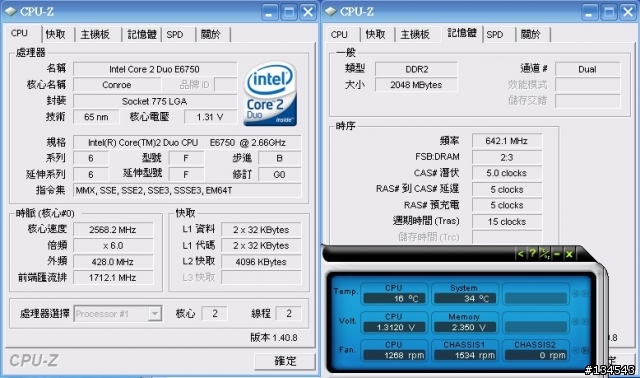Click the memory frequency value '642.1 MHz'
The image size is (640, 378).
(x=507, y=141)
